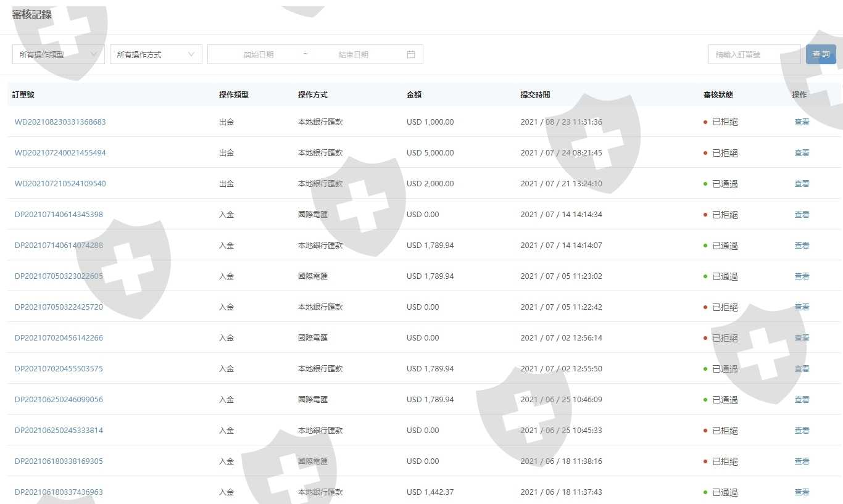The width and height of the screenshot is (843, 504).
Task: Select the amount USD 2,000.00
Action: pyautogui.click(x=430, y=184)
